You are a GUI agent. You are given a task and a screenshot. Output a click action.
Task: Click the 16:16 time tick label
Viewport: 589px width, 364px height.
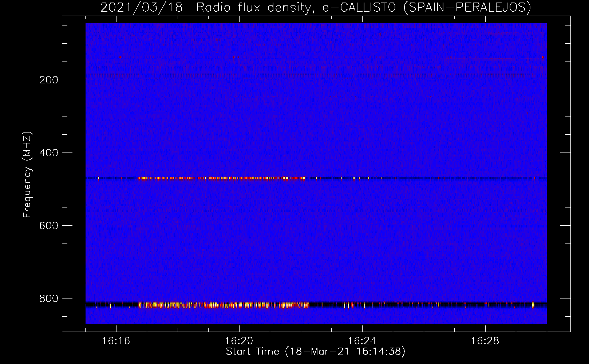pyautogui.click(x=116, y=341)
